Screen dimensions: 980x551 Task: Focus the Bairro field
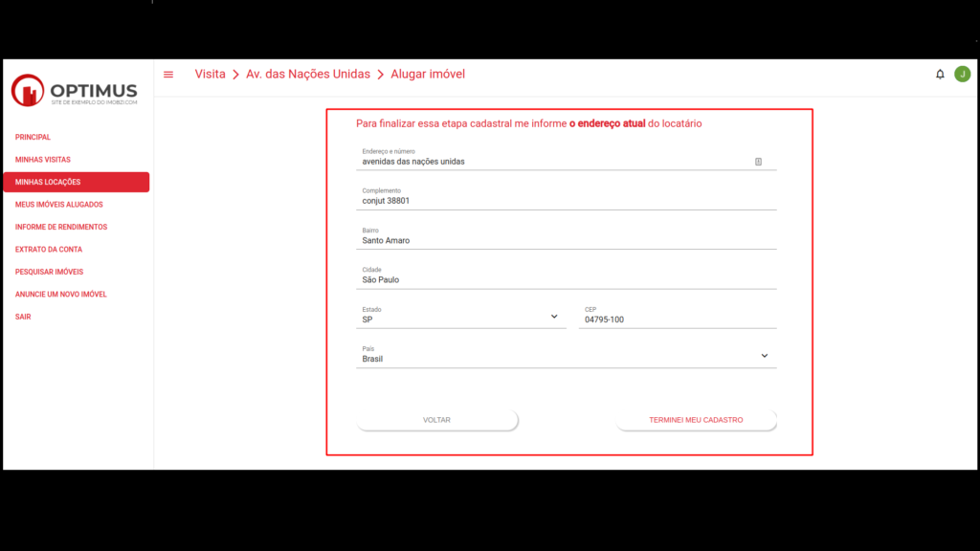(567, 237)
